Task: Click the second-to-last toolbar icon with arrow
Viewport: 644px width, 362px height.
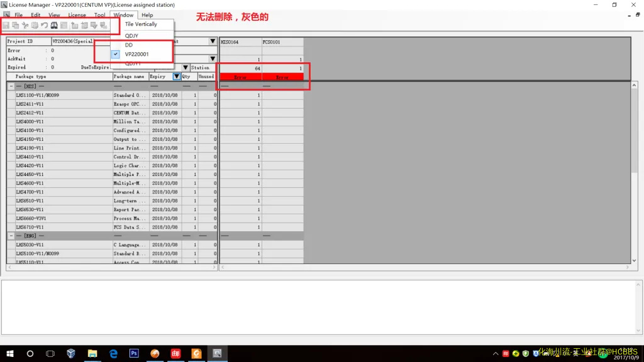Action: coord(94,25)
